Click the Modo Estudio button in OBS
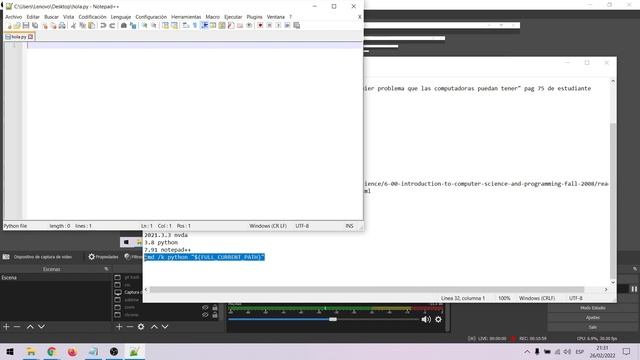Screen dimensions: 640x360 [x=593, y=308]
